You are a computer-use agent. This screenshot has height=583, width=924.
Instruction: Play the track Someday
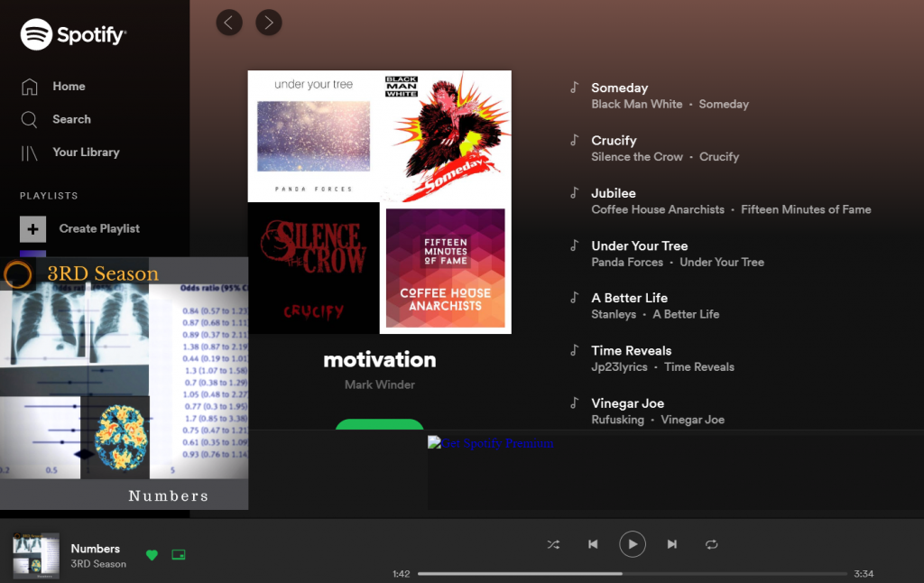click(619, 88)
